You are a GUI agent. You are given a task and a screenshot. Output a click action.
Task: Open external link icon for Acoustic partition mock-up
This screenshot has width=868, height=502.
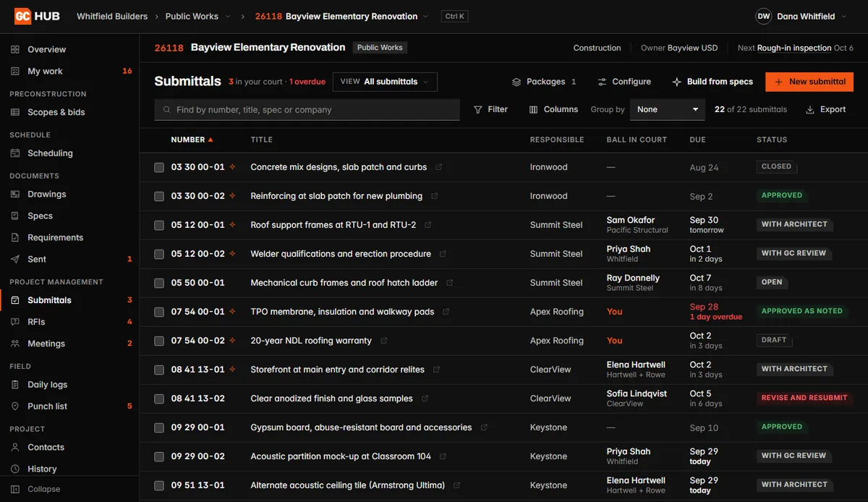[x=443, y=456]
